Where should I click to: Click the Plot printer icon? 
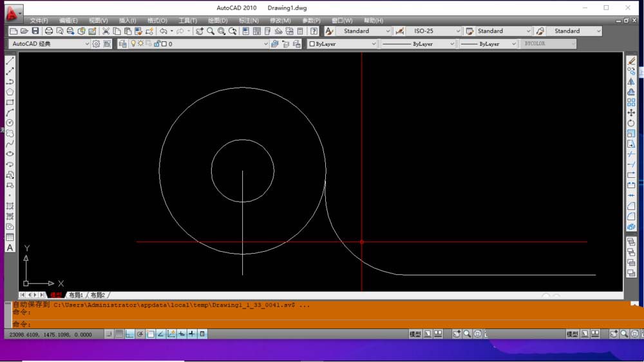(x=49, y=31)
